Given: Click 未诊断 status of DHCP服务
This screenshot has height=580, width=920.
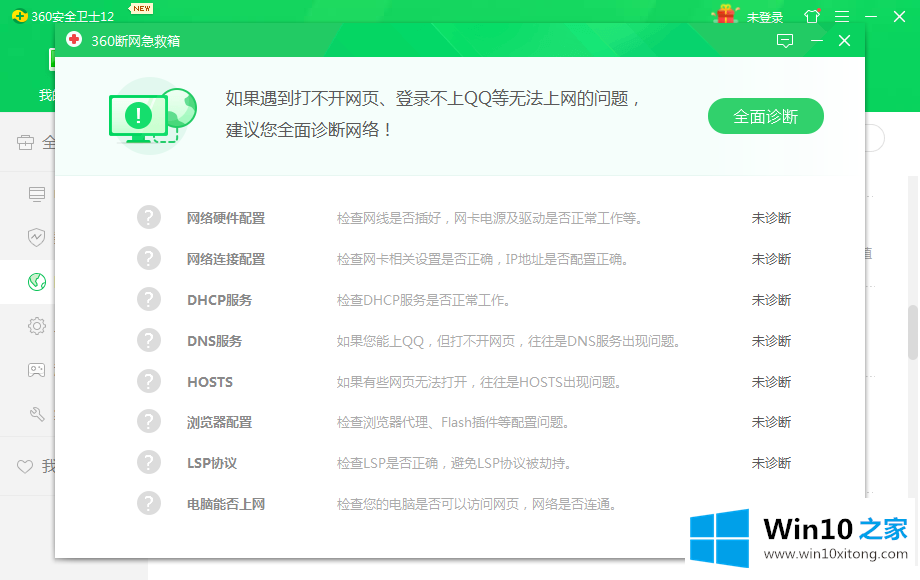Looking at the screenshot, I should (x=771, y=300).
